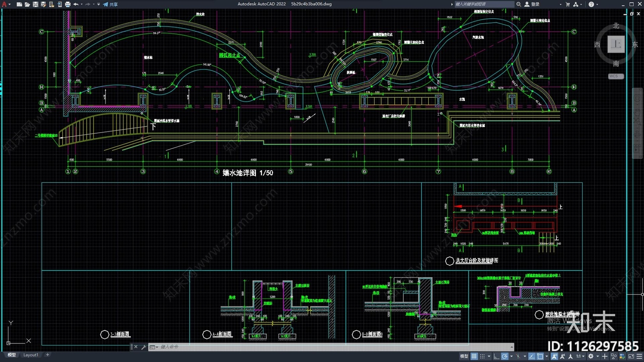Viewport: 644px width, 362px height.
Task: Toggle ortho mode
Action: pos(496,356)
